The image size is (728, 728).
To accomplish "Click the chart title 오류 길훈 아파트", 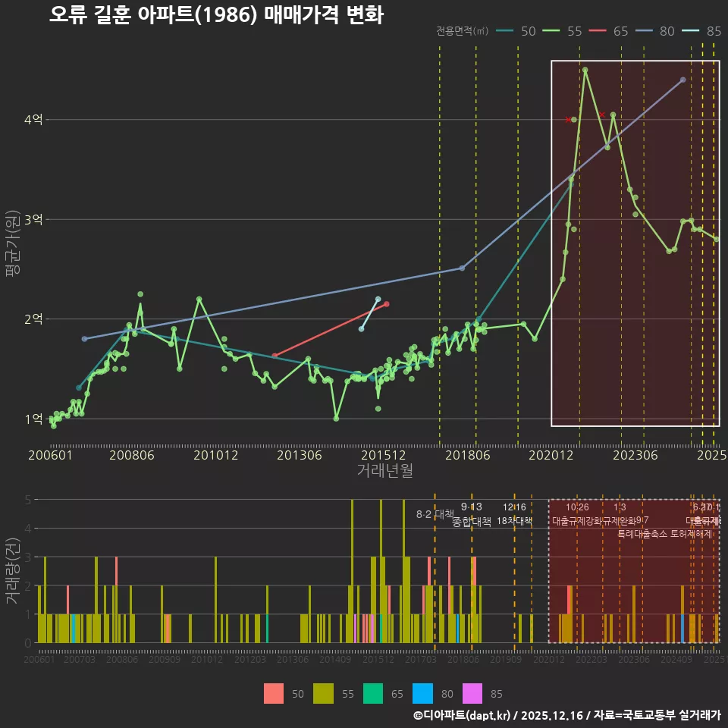I will (216, 14).
